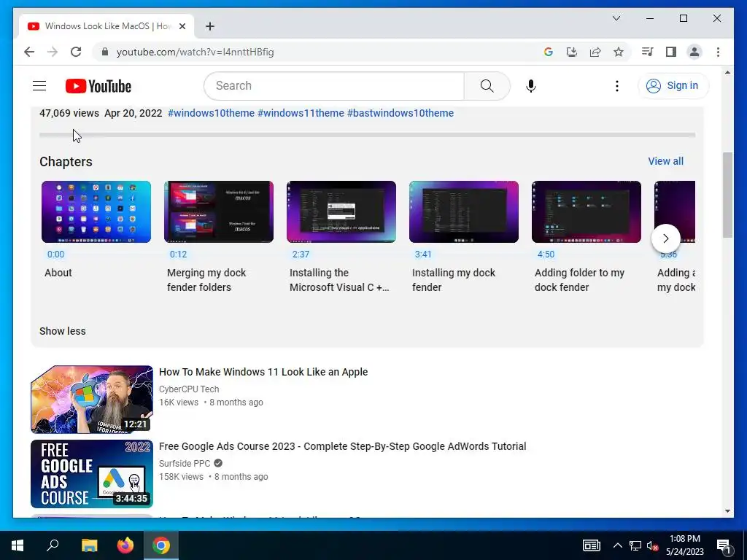
Task: Click the vertical page scrollbar thumb
Action: [727, 195]
